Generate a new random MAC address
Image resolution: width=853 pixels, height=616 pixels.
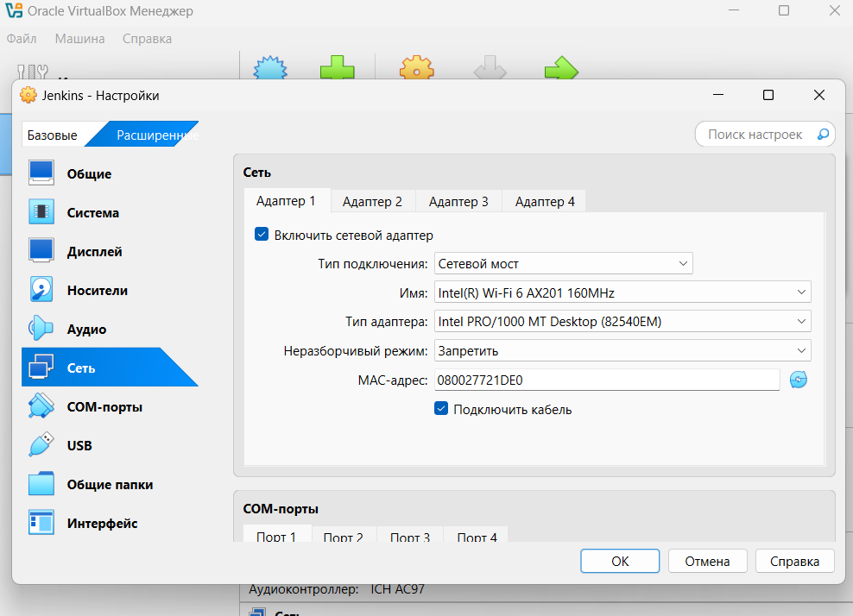tap(798, 380)
